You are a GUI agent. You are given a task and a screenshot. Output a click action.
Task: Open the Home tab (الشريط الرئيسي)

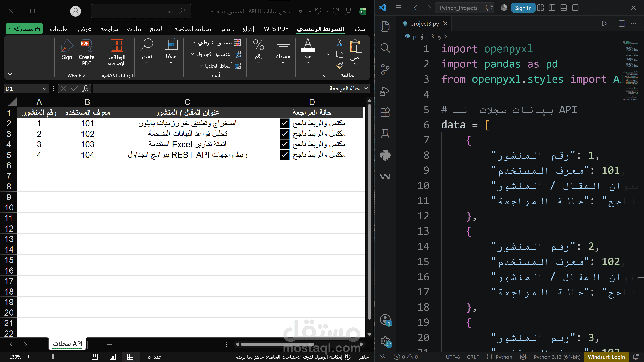coord(320,29)
